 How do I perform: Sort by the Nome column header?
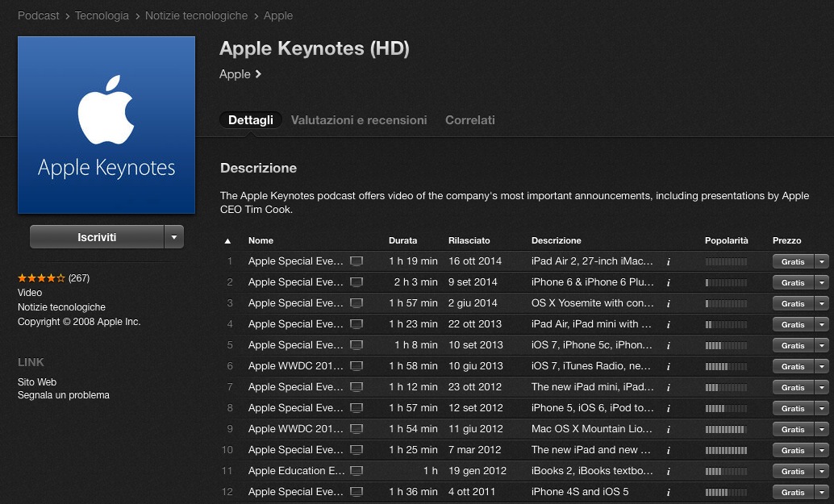pyautogui.click(x=261, y=240)
